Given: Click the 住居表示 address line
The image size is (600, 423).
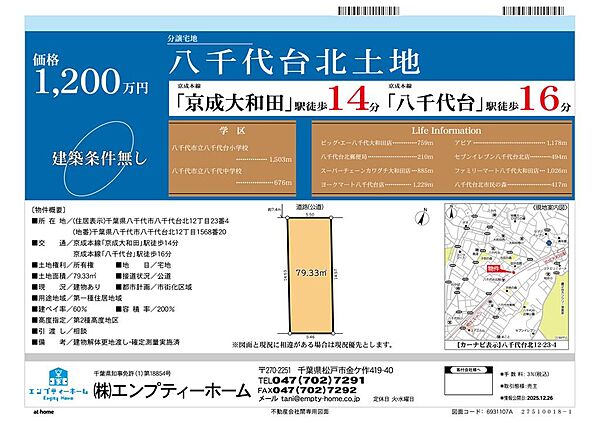Looking at the screenshot, I should [130, 221].
